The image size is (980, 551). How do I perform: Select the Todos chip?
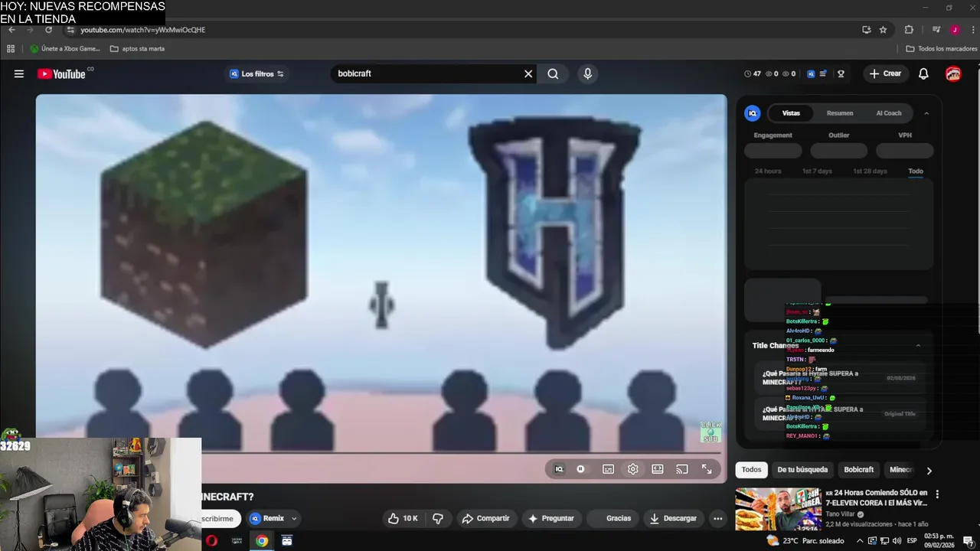point(752,470)
